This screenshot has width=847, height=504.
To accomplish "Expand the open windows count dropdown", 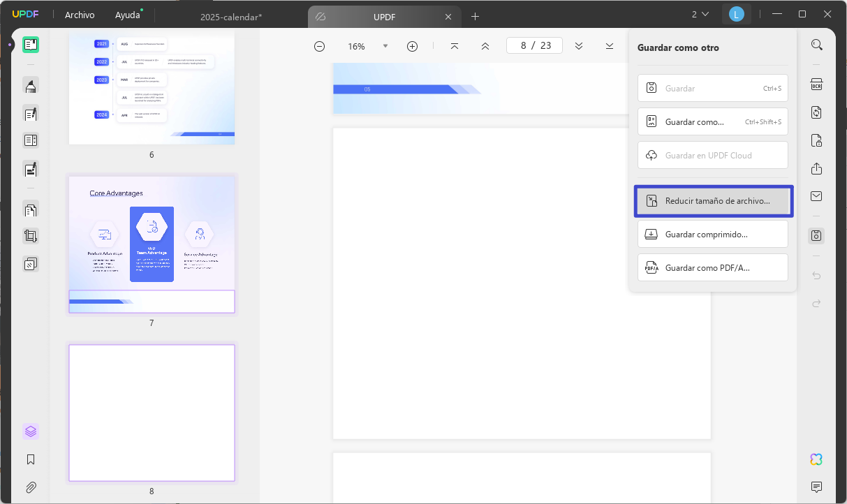I will point(700,14).
